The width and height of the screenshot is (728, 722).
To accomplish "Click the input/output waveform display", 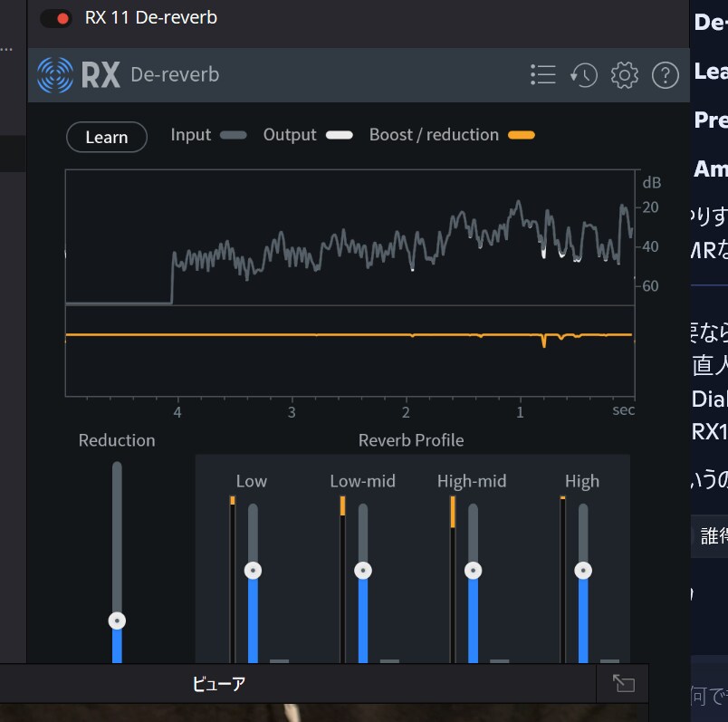I will click(x=350, y=237).
